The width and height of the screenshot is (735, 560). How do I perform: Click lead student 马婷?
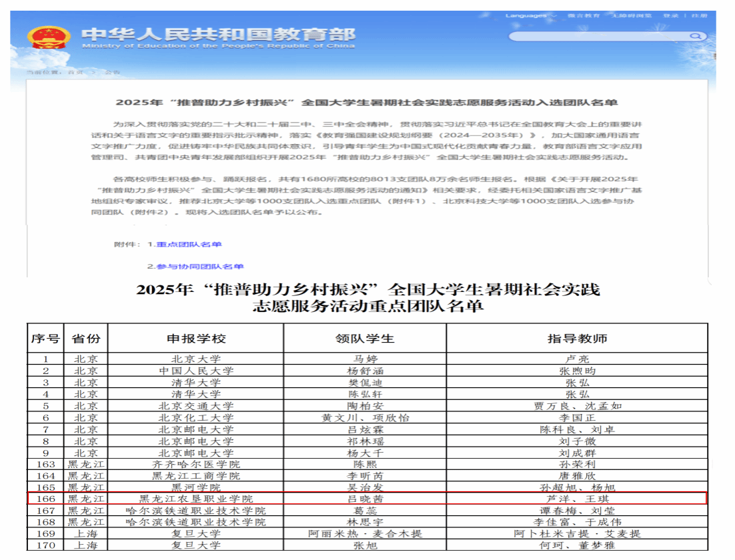coord(365,359)
